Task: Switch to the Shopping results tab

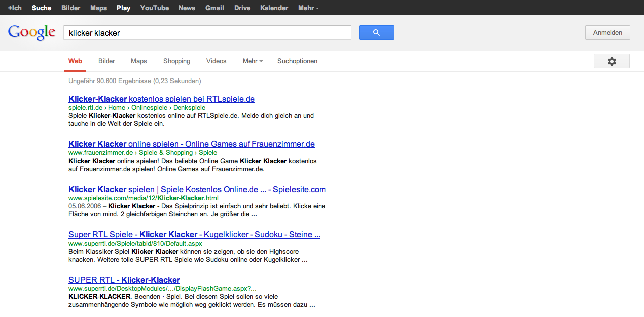Action: 177,61
